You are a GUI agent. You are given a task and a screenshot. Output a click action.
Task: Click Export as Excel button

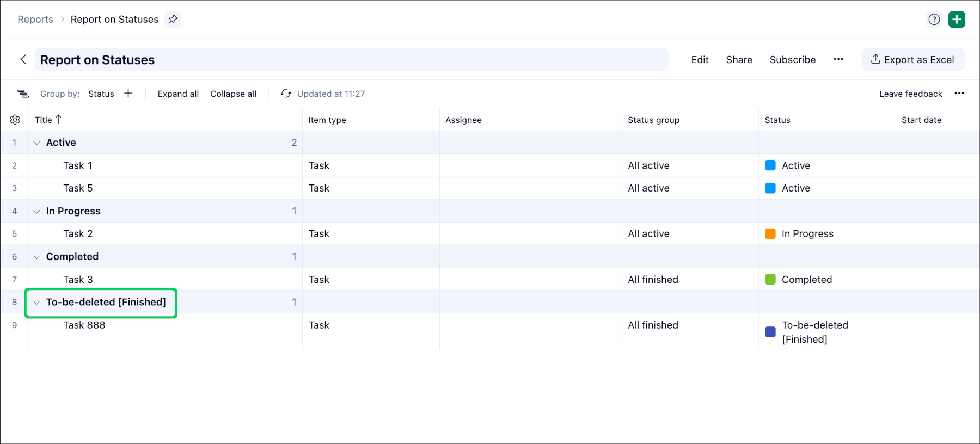point(913,59)
